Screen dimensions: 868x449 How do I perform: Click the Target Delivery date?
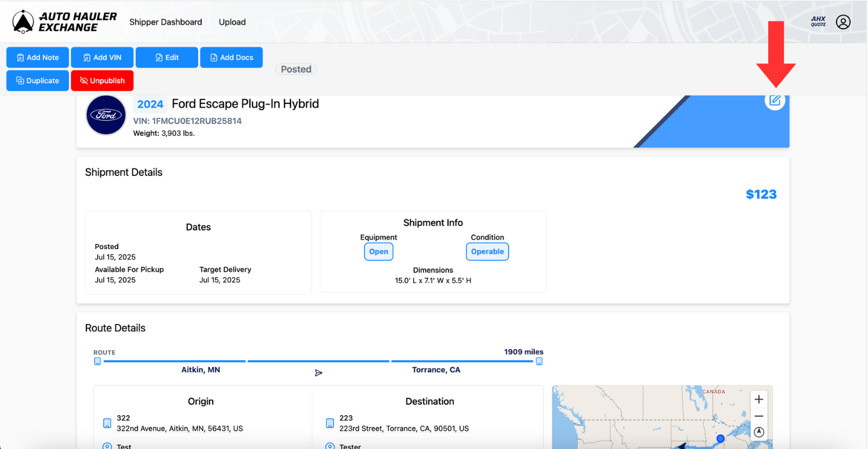[220, 280]
